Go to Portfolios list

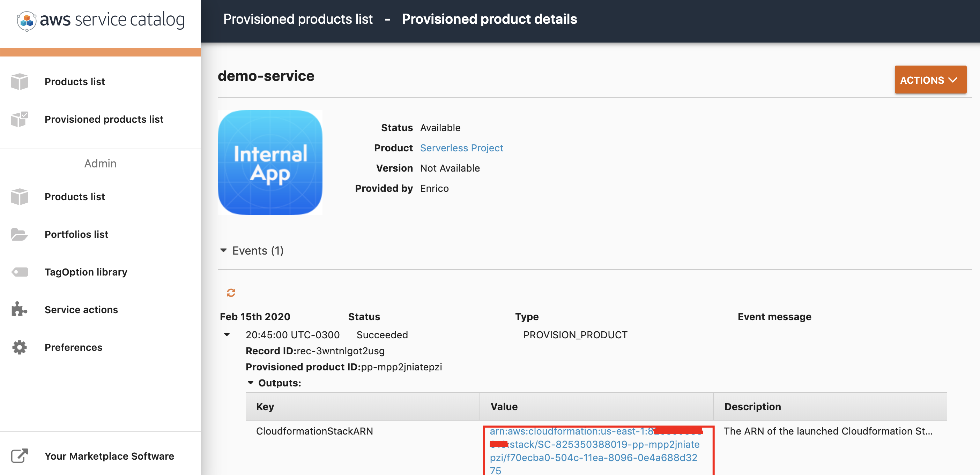click(x=76, y=234)
